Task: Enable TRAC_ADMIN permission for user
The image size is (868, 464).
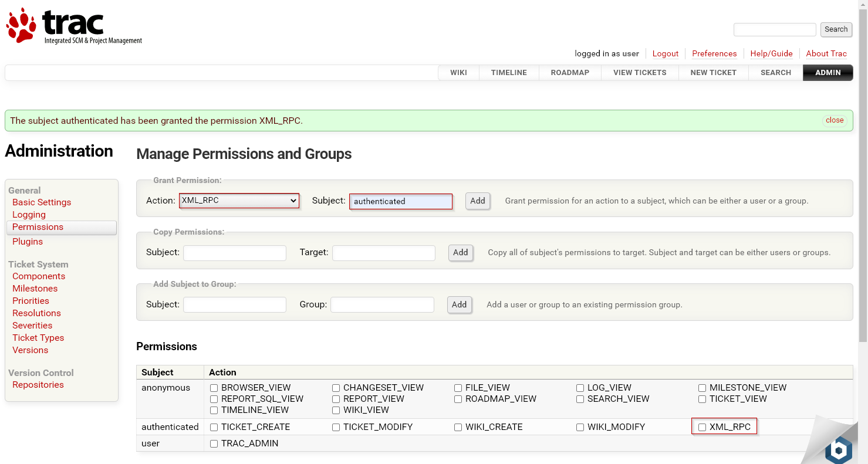Action: coord(214,443)
